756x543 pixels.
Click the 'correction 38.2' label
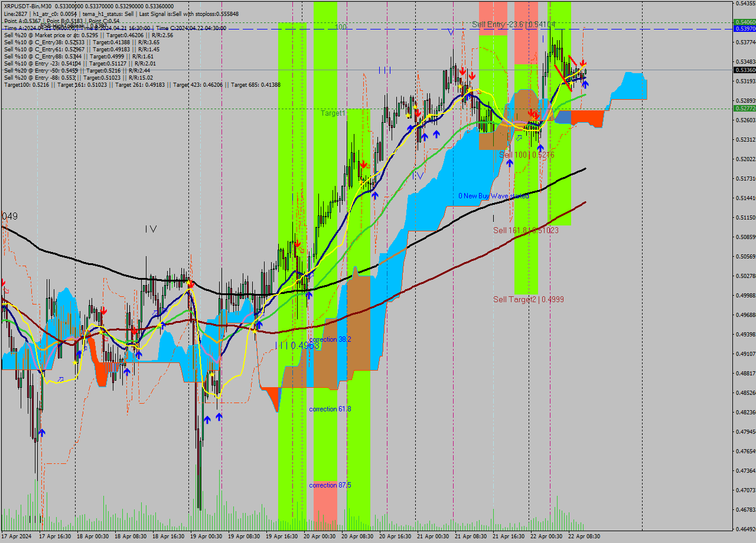330,339
